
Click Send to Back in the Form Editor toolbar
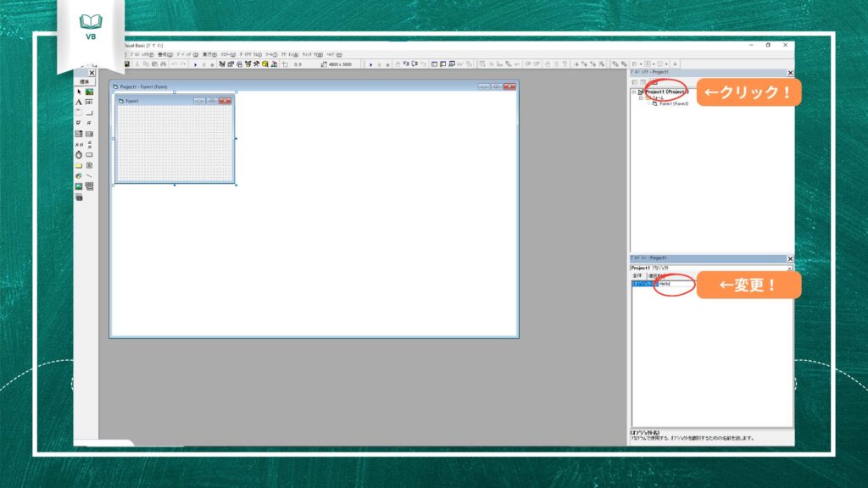[x=624, y=64]
